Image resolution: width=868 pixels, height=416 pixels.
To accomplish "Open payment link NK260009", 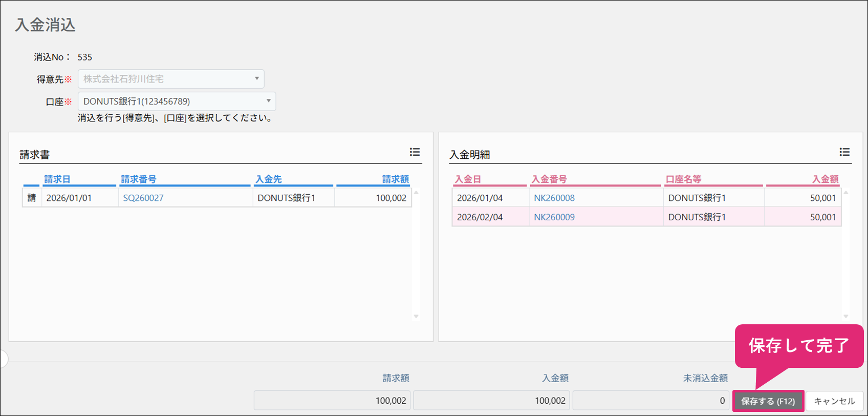I will tap(554, 217).
